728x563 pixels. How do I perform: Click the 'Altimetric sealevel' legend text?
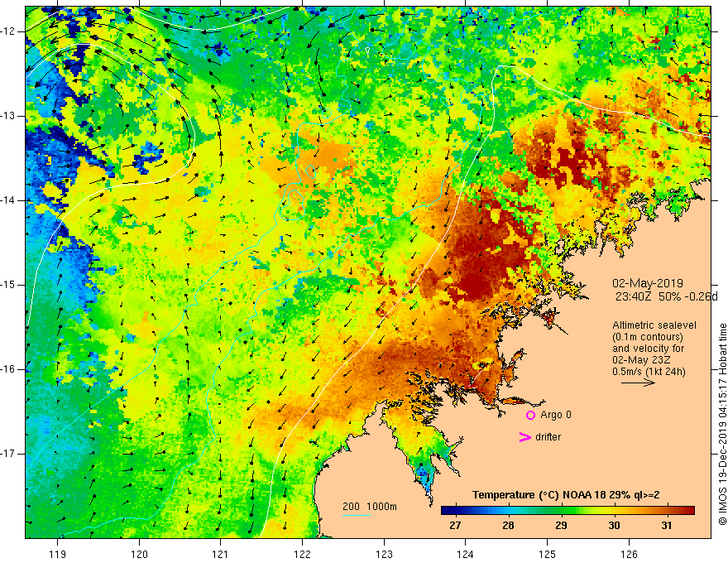pyautogui.click(x=654, y=325)
